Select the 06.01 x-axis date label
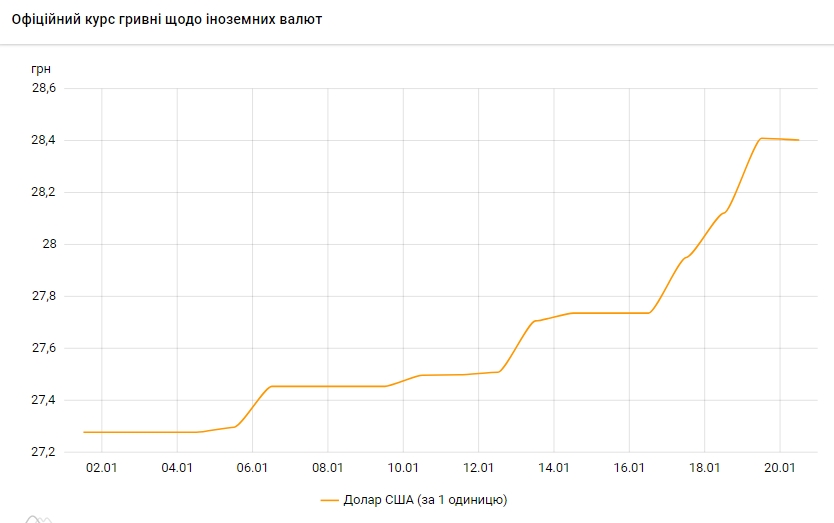 [252, 467]
